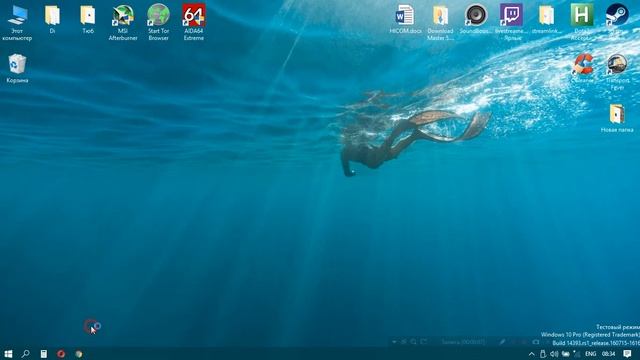Select the Download Master folder icon
Viewport: 640px width, 360px height.
pos(440,23)
